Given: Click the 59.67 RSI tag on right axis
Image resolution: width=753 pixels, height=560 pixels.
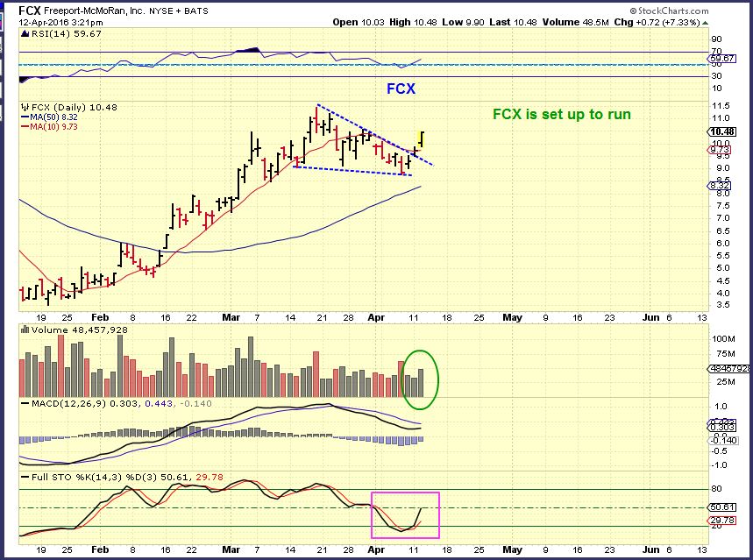Looking at the screenshot, I should click(x=721, y=59).
